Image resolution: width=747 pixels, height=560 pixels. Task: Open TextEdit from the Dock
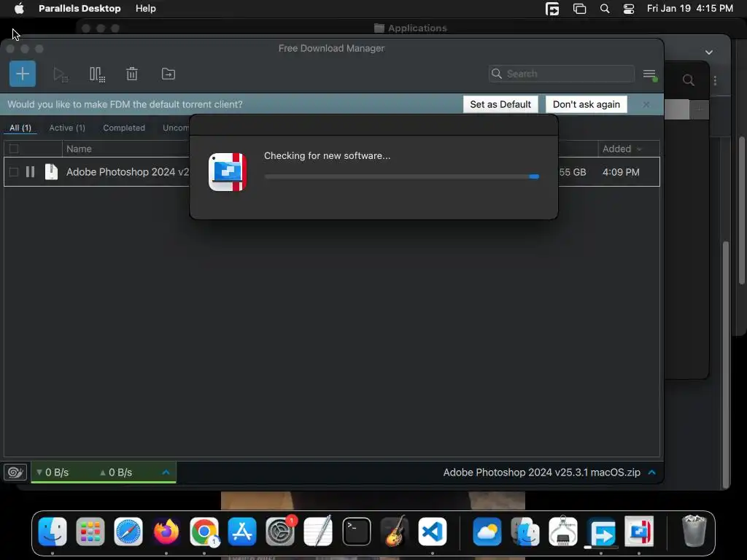pos(318,532)
